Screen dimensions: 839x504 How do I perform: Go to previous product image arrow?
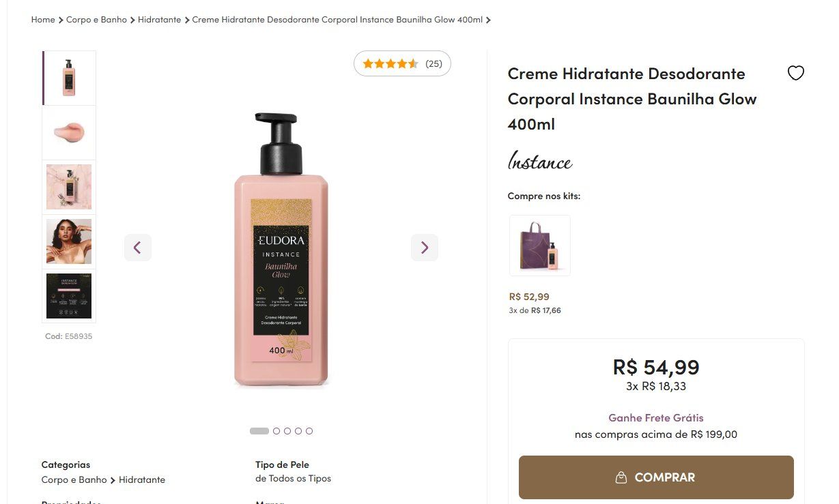coord(137,247)
